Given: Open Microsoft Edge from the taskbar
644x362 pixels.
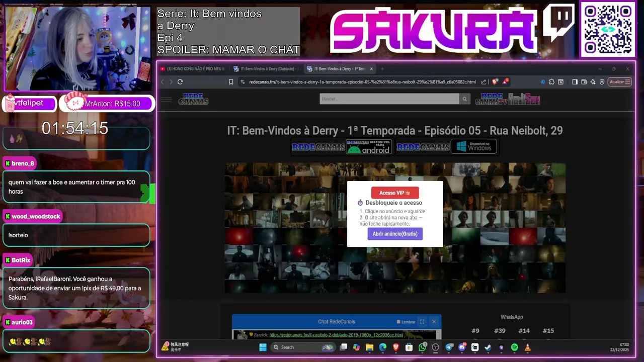Looking at the screenshot, I should 382,347.
